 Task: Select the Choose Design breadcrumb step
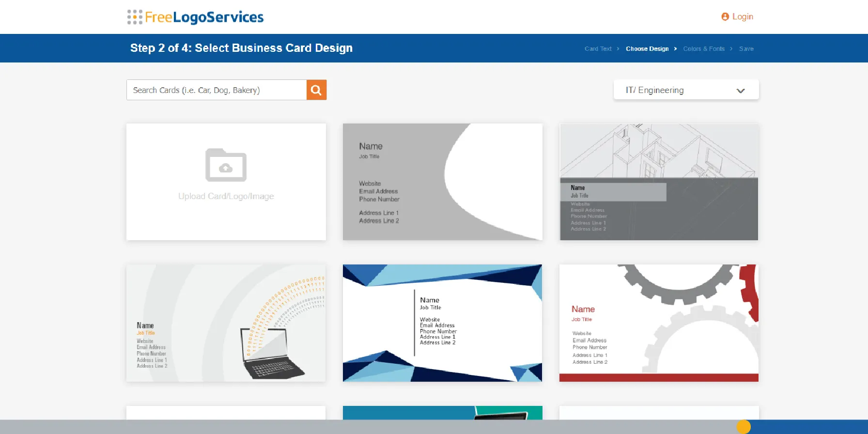coord(647,49)
